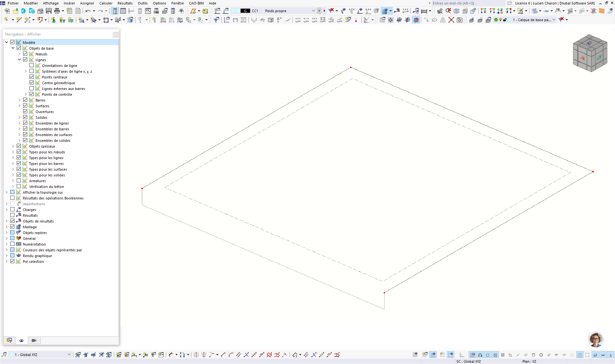Enable the Orientations de ligne checkbox
The image size is (615, 364).
pos(32,65)
